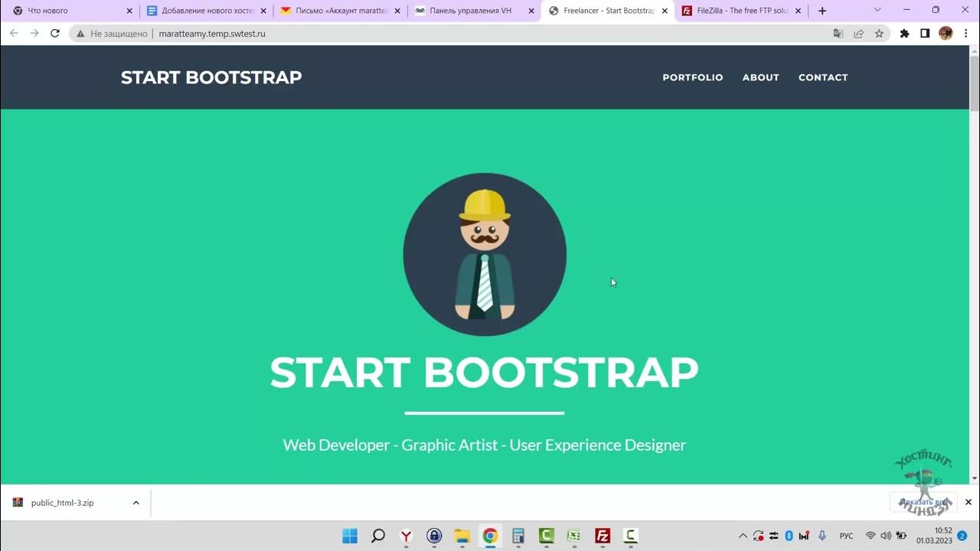980x551 pixels.
Task: Click the page vertical scrollbar thumb
Action: coord(974,84)
